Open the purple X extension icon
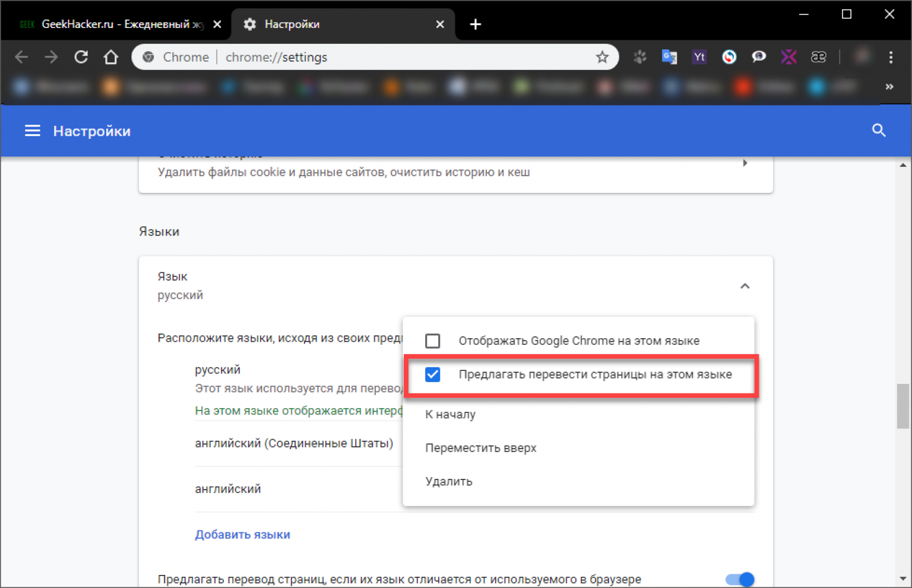 788,57
